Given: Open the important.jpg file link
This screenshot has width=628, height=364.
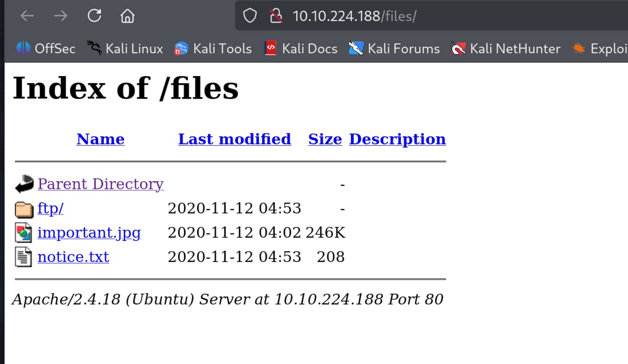Looking at the screenshot, I should pos(89,233).
